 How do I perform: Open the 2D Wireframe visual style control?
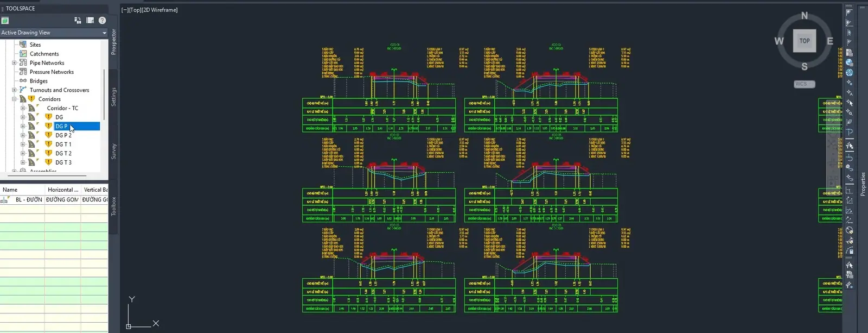coord(160,10)
